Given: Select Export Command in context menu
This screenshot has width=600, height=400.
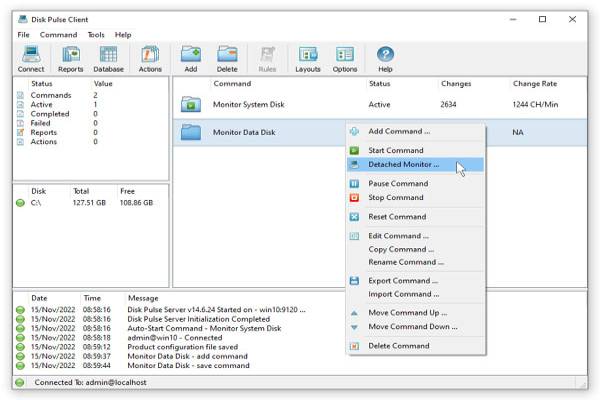Looking at the screenshot, I should [403, 281].
